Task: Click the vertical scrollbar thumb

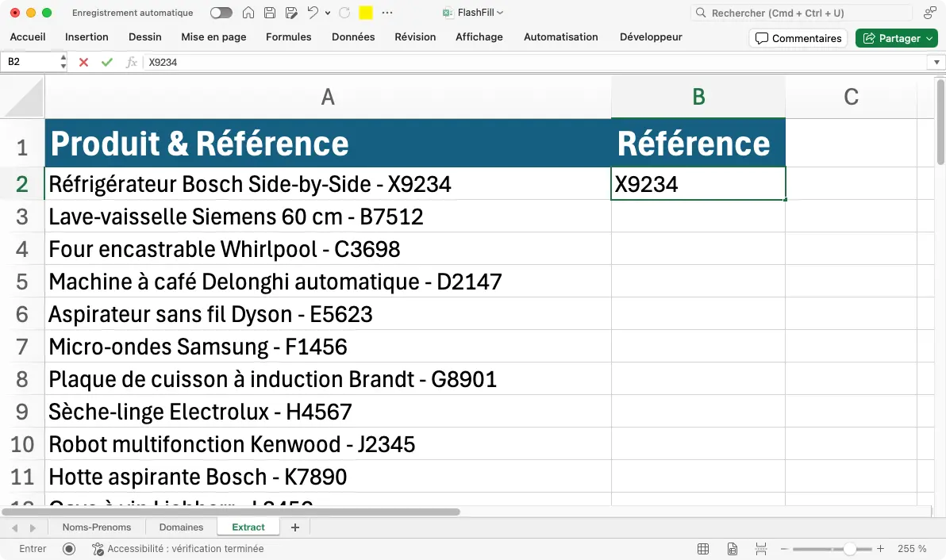Action: point(940,121)
